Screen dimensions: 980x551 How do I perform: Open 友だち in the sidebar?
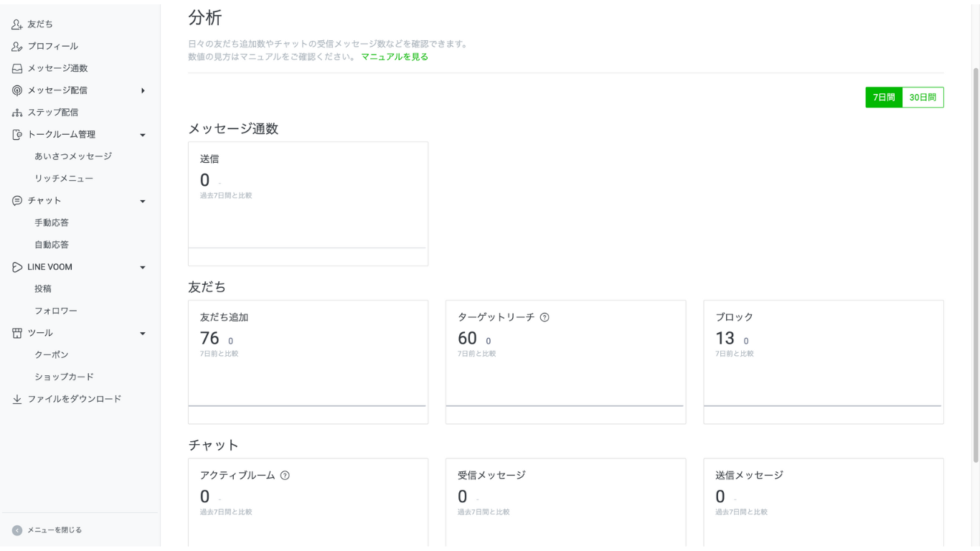(x=40, y=24)
